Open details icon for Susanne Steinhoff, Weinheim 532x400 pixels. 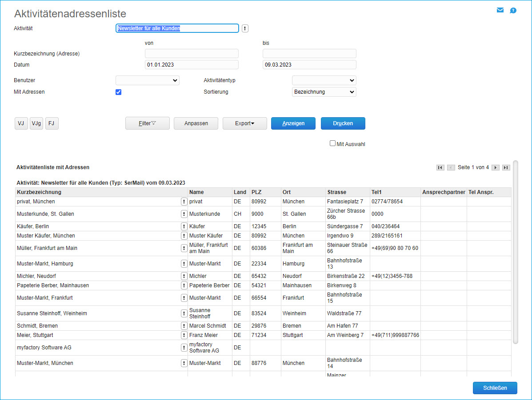pos(184,313)
